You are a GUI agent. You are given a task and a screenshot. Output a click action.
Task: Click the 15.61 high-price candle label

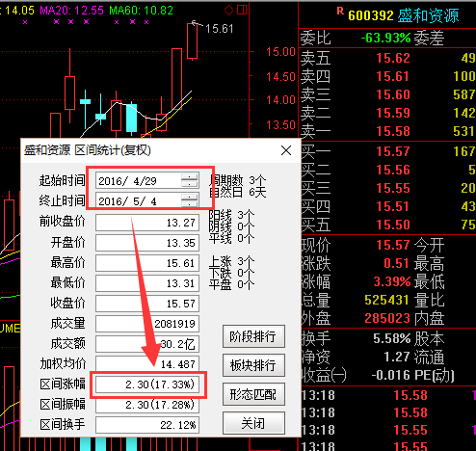[219, 29]
